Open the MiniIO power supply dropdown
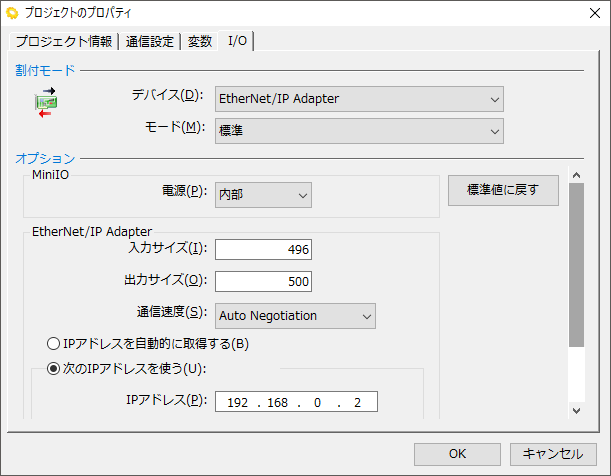The height and width of the screenshot is (476, 611). pos(264,195)
